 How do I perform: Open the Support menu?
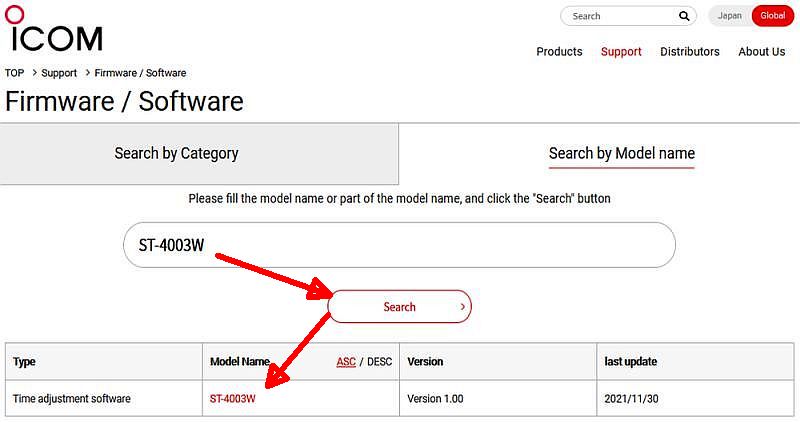pyautogui.click(x=621, y=52)
